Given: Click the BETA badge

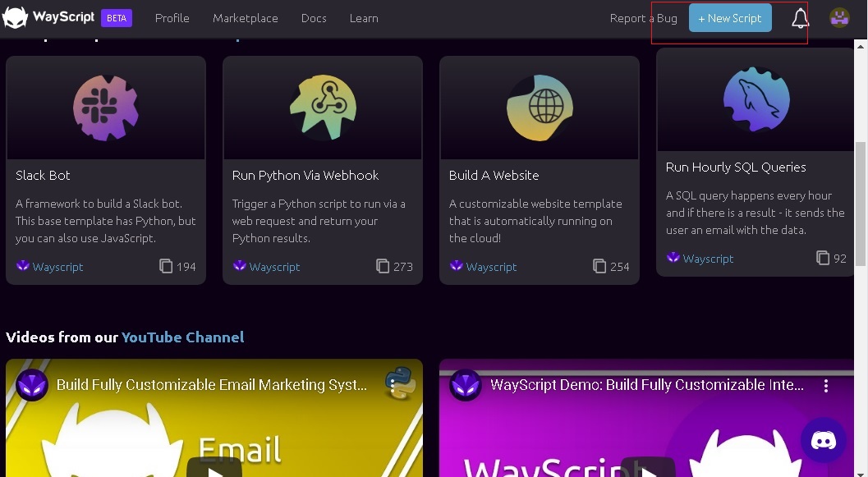Looking at the screenshot, I should pyautogui.click(x=117, y=18).
